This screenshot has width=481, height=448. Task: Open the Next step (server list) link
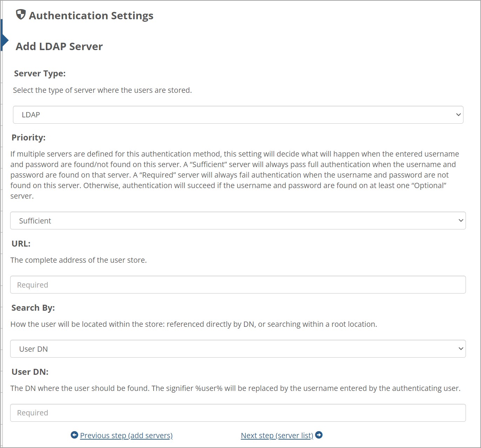pyautogui.click(x=277, y=435)
